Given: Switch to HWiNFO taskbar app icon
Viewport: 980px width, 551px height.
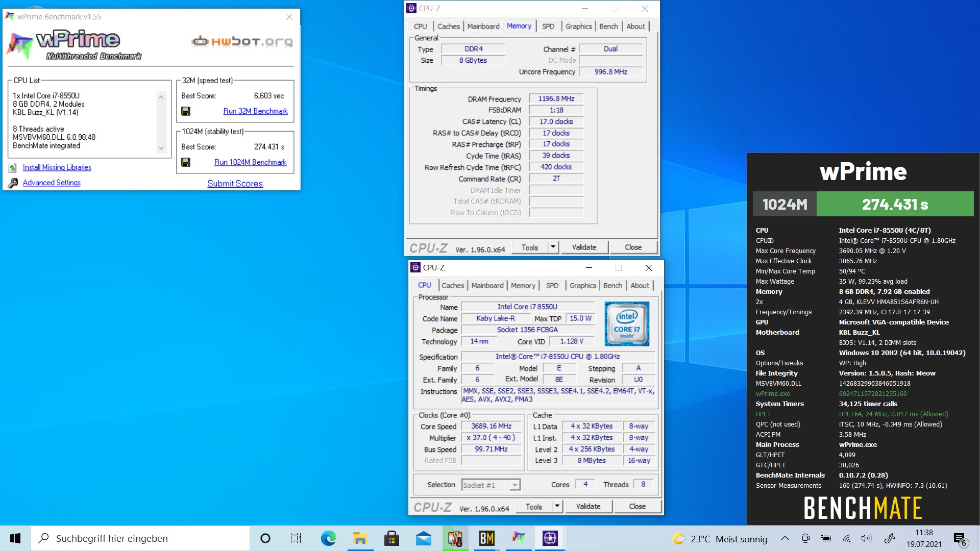Looking at the screenshot, I should pos(455,538).
